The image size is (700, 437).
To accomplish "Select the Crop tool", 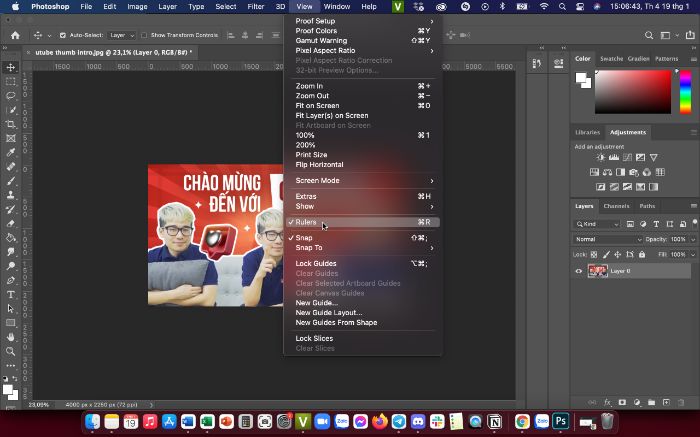I will 11,124.
